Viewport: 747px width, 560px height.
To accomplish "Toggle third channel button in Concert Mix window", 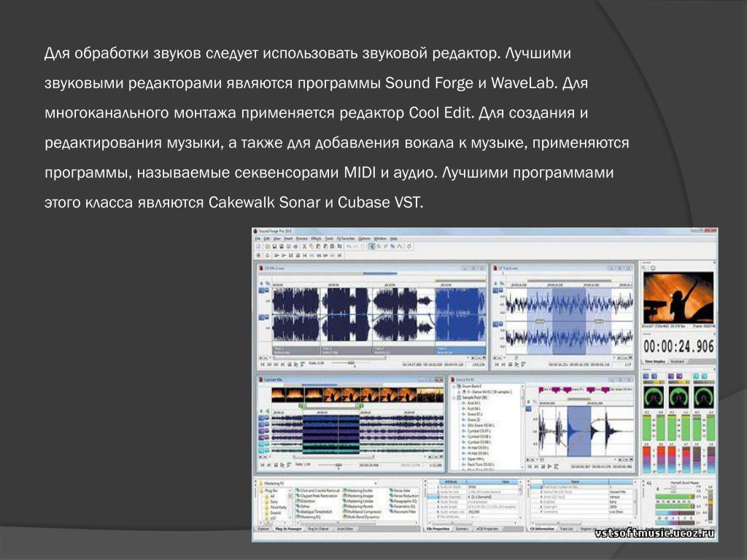I will [261, 431].
